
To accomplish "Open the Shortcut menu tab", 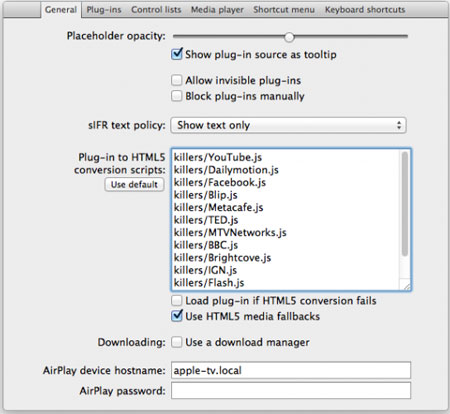I will [284, 10].
